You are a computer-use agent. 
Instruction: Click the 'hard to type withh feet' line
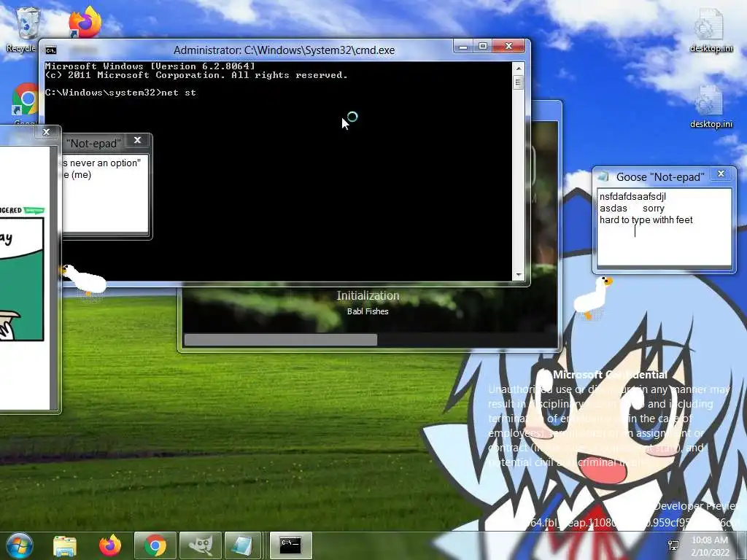click(x=646, y=220)
